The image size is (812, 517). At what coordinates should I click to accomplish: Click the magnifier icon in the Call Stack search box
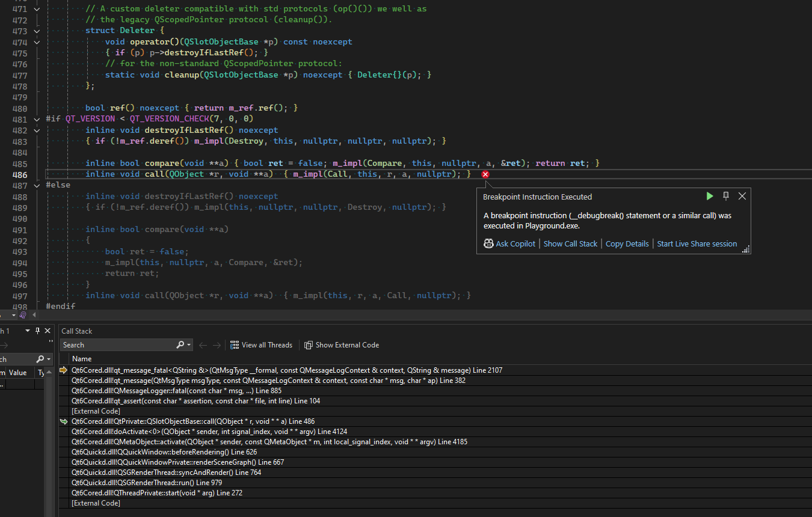click(180, 344)
